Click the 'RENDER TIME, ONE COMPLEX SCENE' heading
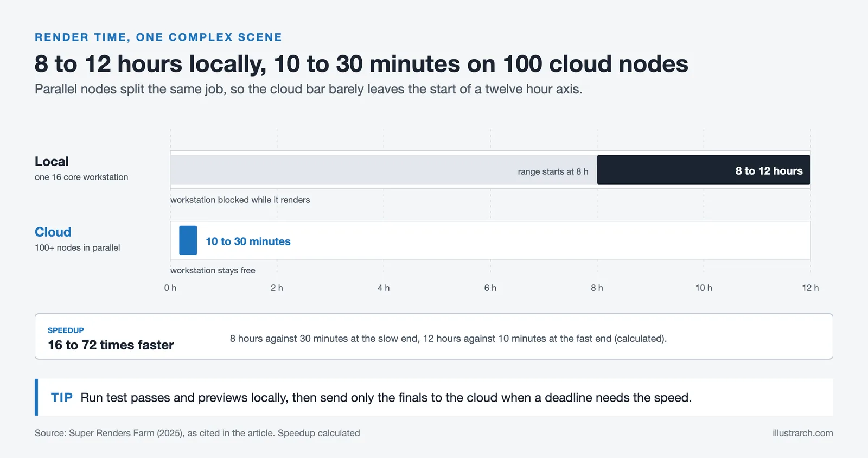 (158, 37)
